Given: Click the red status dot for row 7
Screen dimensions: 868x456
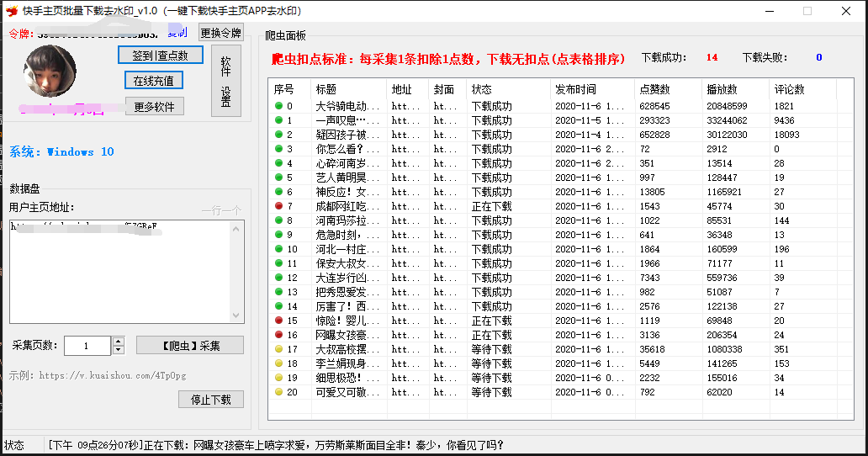Looking at the screenshot, I should 278,206.
